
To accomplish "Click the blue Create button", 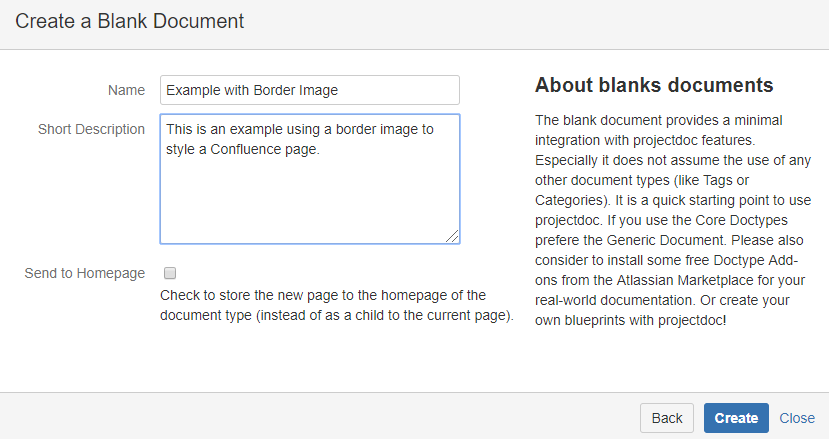I will pyautogui.click(x=736, y=418).
